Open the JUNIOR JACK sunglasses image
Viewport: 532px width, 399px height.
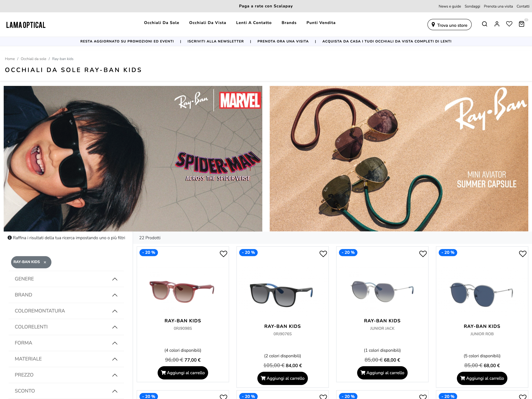[x=382, y=291]
